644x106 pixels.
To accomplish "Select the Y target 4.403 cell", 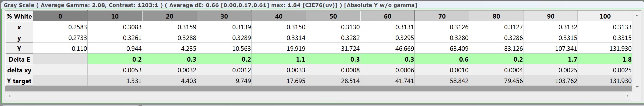I will 170,81.
